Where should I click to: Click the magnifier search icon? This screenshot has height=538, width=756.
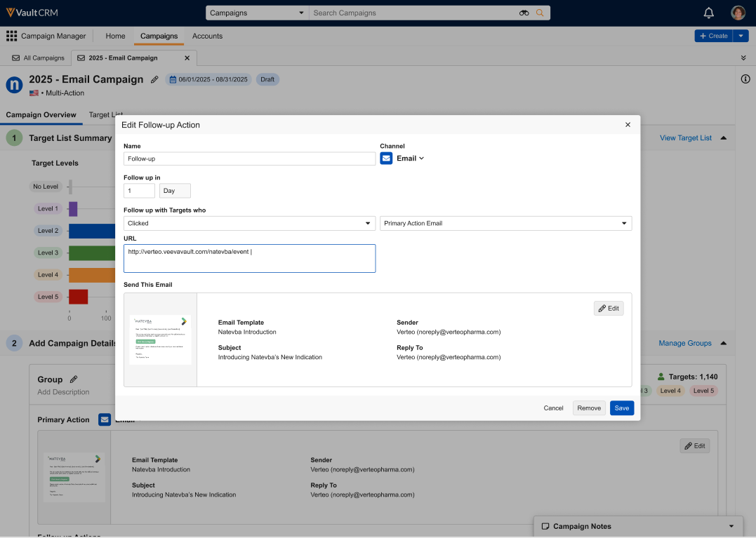pos(540,13)
